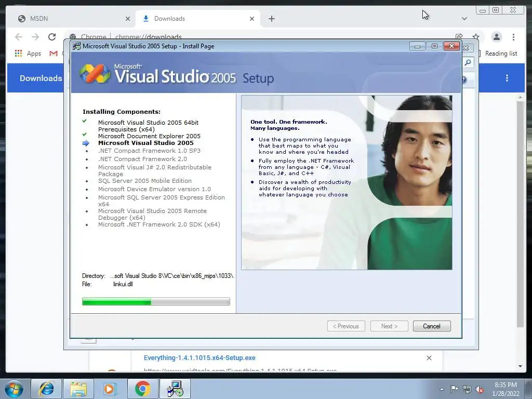Launch Internet Explorer from taskbar
The height and width of the screenshot is (399, 532).
tap(46, 389)
